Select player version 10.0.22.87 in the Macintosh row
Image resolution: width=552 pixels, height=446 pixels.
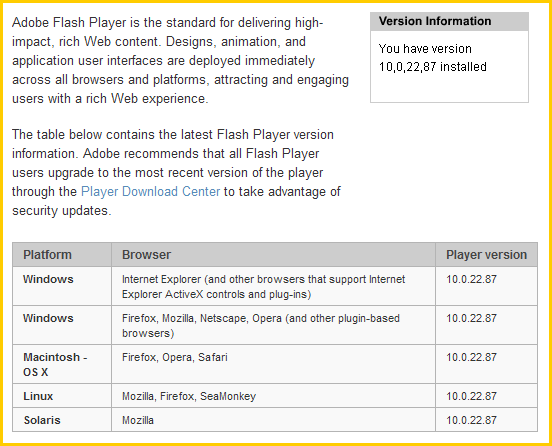pos(471,357)
